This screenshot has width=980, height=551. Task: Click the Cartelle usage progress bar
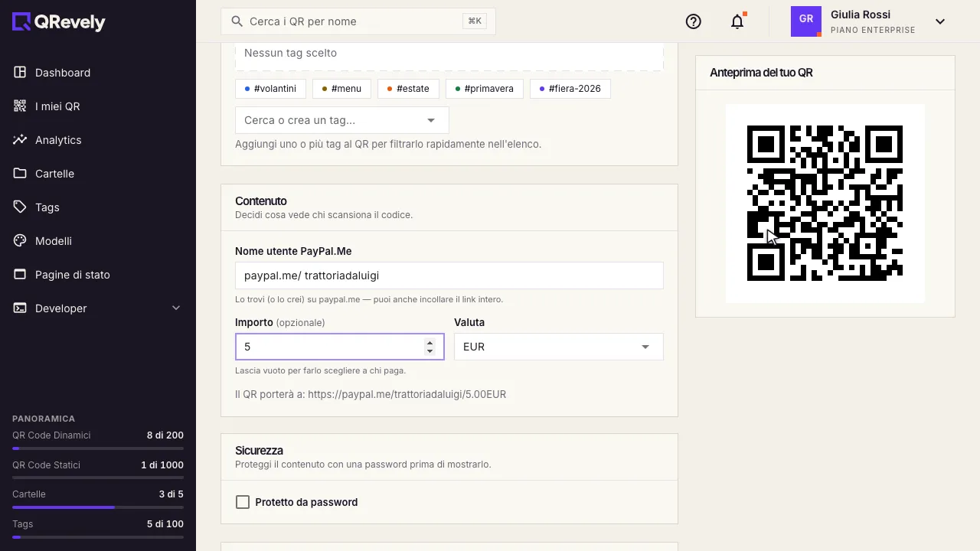(98, 507)
